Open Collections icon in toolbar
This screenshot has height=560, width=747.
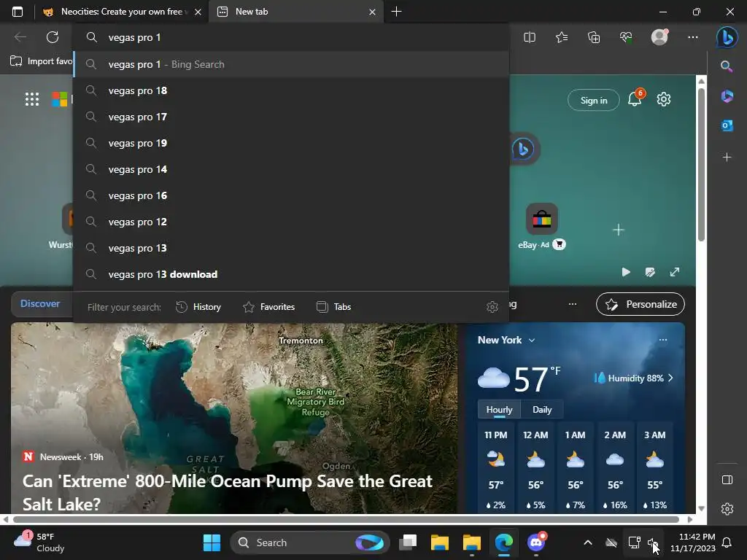(594, 37)
